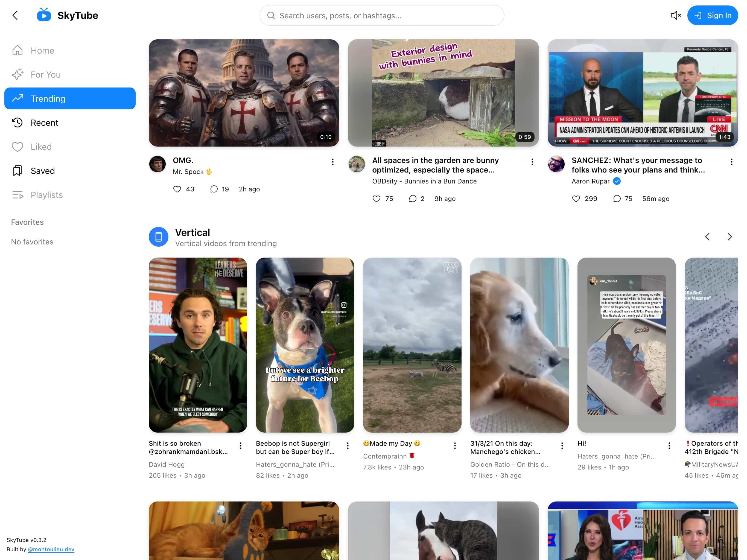Like the SANCHEZ video by Aaron Rupar
Viewport: 747px width, 560px height.
point(576,199)
